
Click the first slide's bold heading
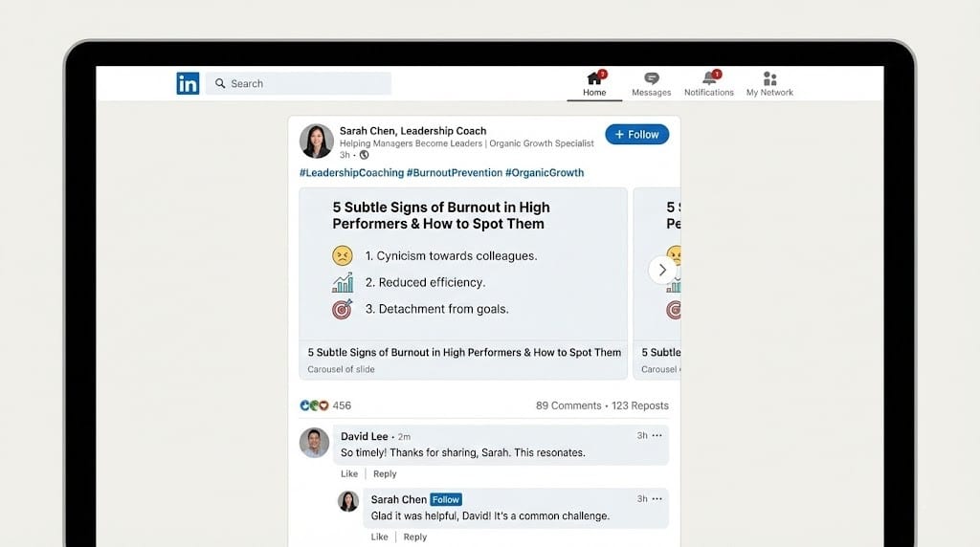(x=441, y=215)
